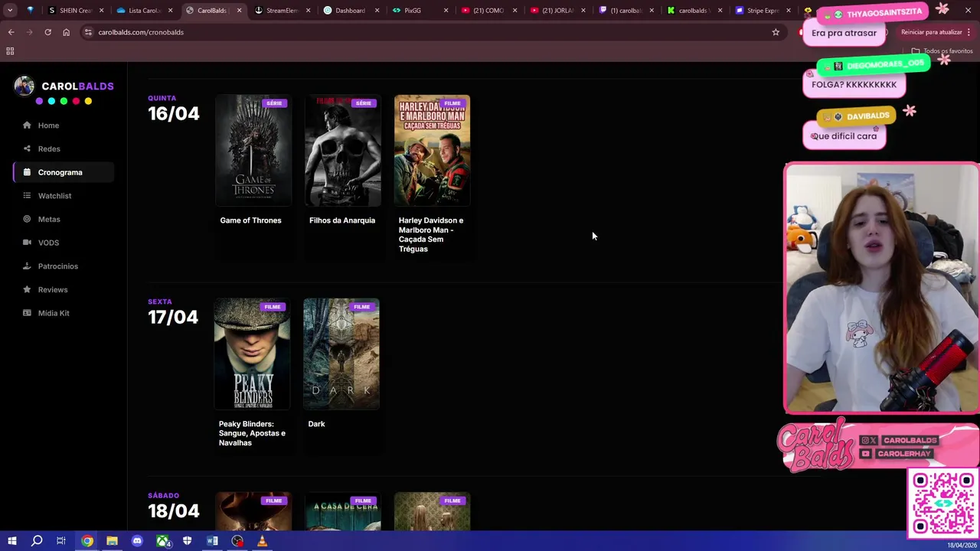Open the Redes page link
This screenshot has height=551, width=980.
49,148
